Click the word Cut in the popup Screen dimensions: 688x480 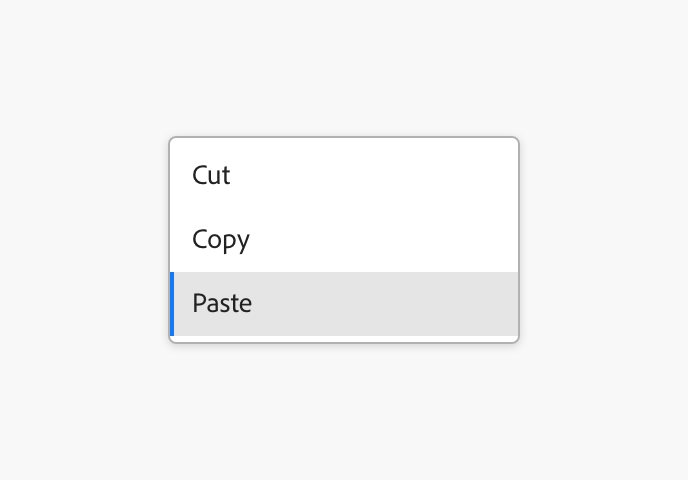coord(211,176)
